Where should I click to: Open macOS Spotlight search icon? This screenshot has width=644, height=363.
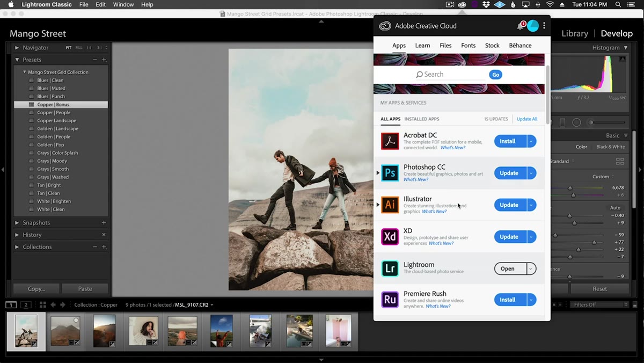[x=618, y=4]
